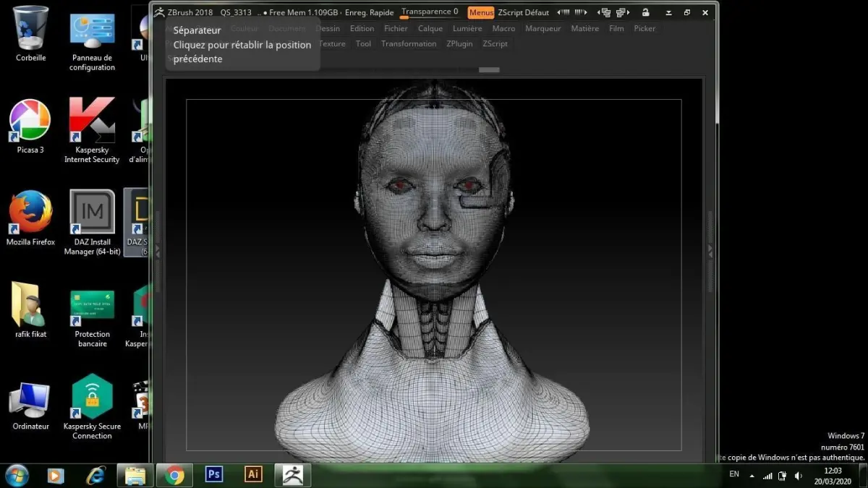Open the Film menu
Image resolution: width=868 pixels, height=488 pixels.
point(616,29)
